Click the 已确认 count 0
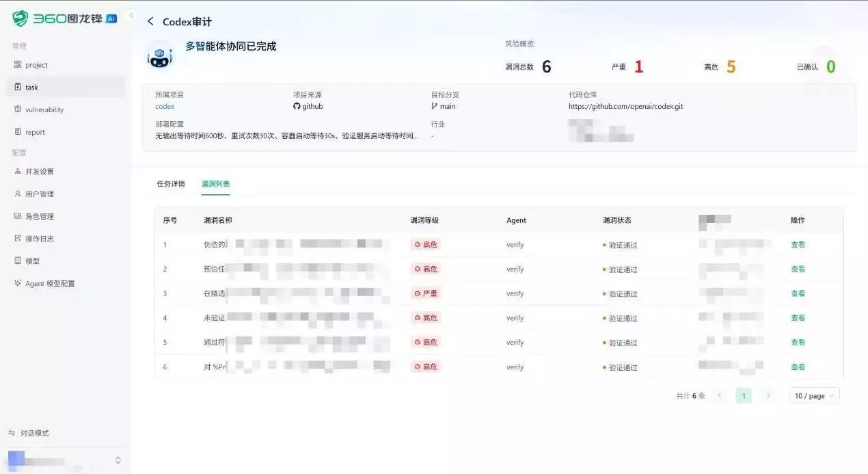868x474 pixels. tap(830, 67)
